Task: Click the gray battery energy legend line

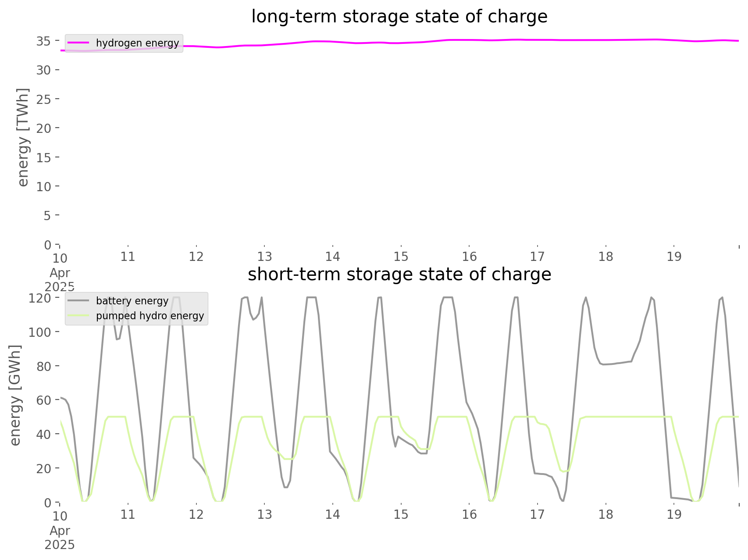Action: 79,301
